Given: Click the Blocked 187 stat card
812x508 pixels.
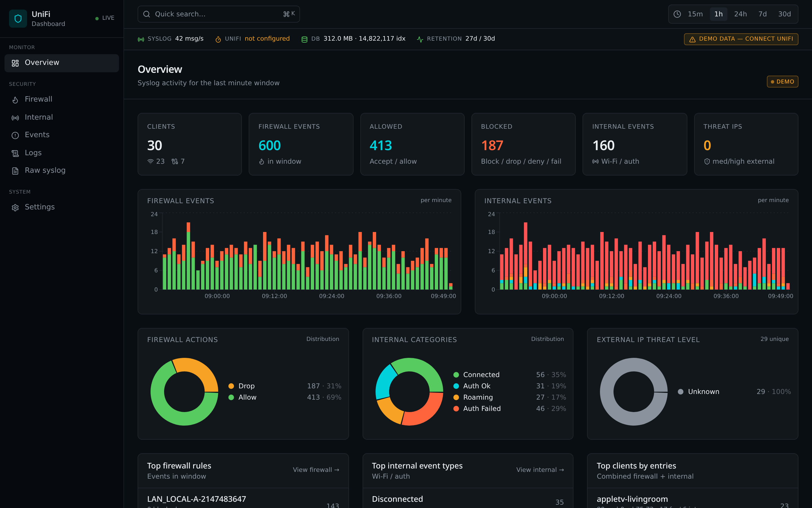Looking at the screenshot, I should pyautogui.click(x=523, y=144).
